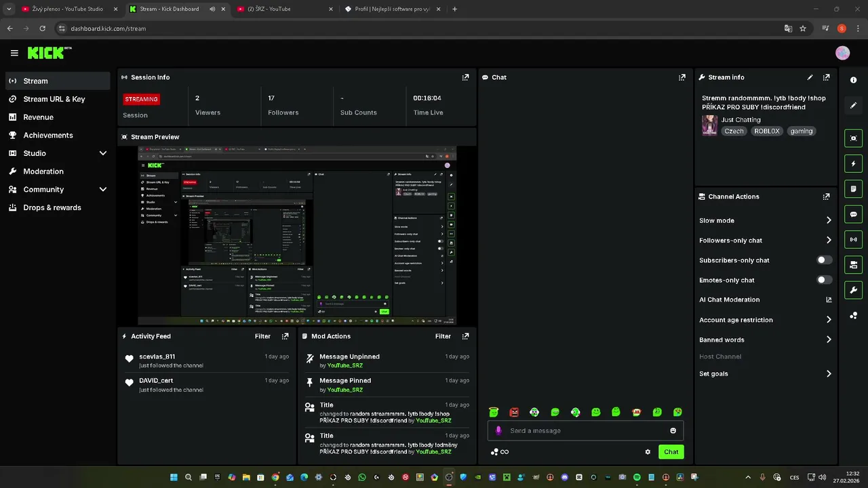Toggle Emotes-only chat switch
Viewport: 868px width, 488px height.
(x=824, y=280)
